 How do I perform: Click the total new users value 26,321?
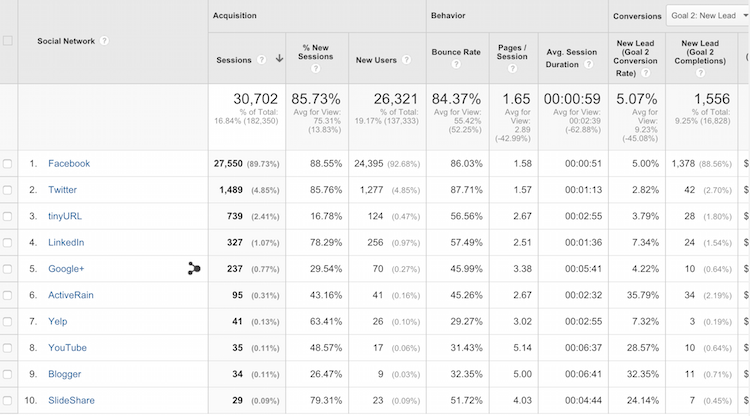[x=396, y=99]
